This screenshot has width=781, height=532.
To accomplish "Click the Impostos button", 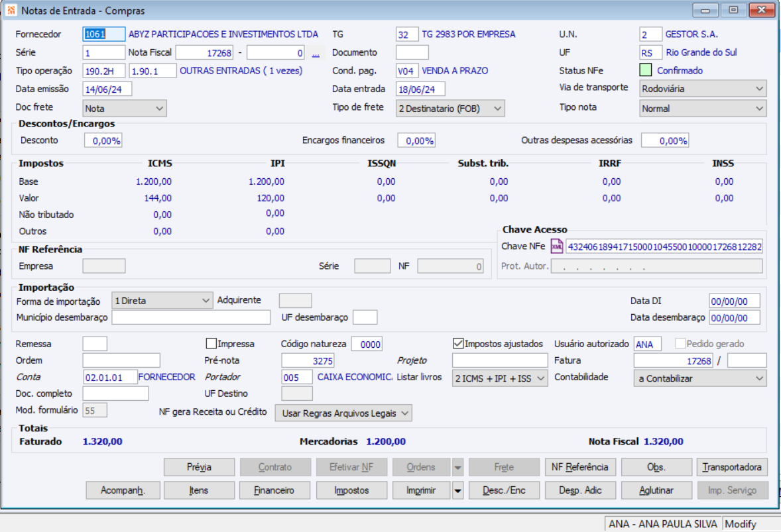I will click(351, 491).
